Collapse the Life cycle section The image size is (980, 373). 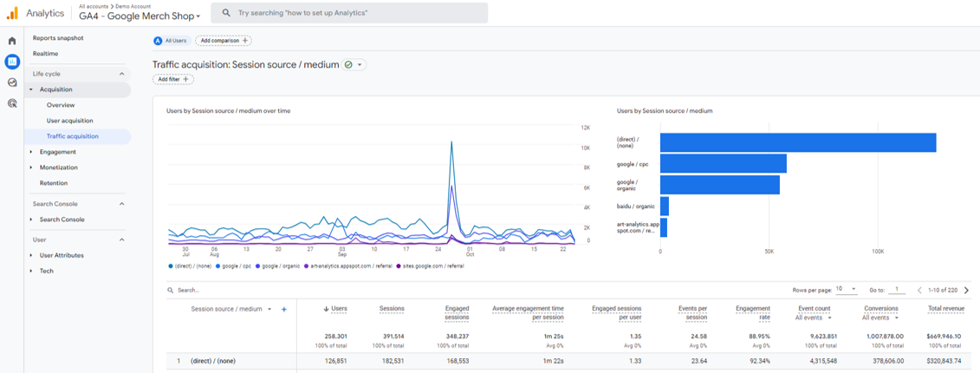coord(122,74)
